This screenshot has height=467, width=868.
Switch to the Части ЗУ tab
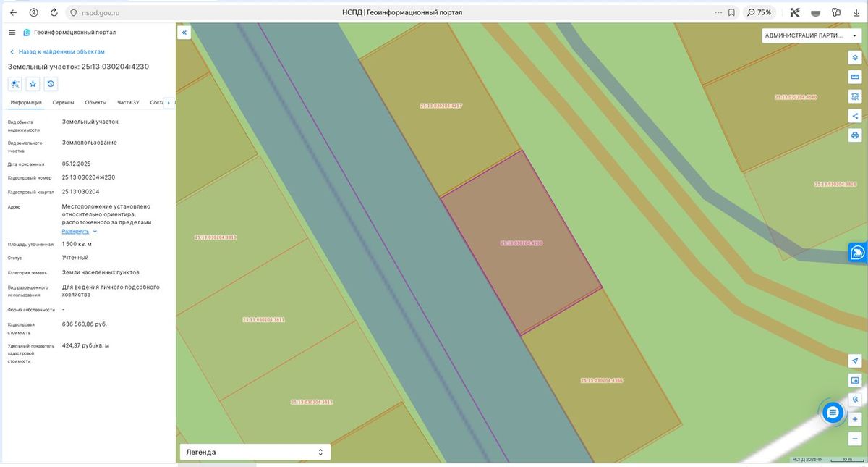click(x=128, y=103)
